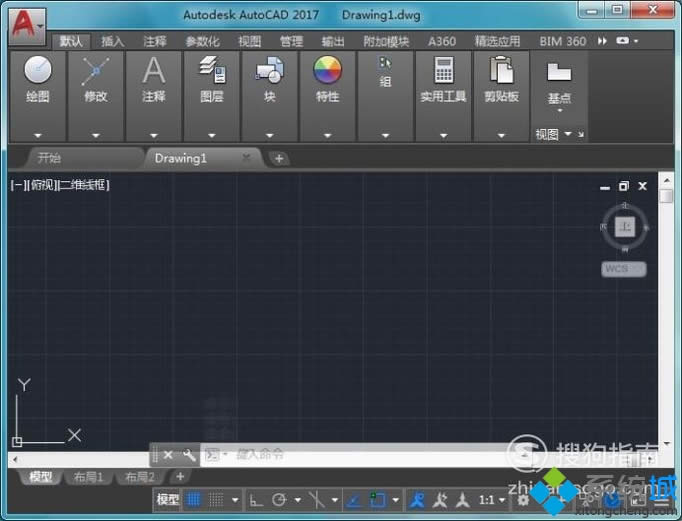Open the isometric drafting plane dropdown arrow
682x521 pixels.
(335, 500)
